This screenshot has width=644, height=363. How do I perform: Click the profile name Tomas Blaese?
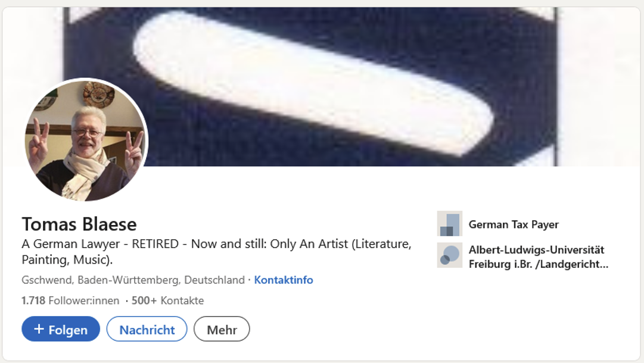tap(79, 224)
